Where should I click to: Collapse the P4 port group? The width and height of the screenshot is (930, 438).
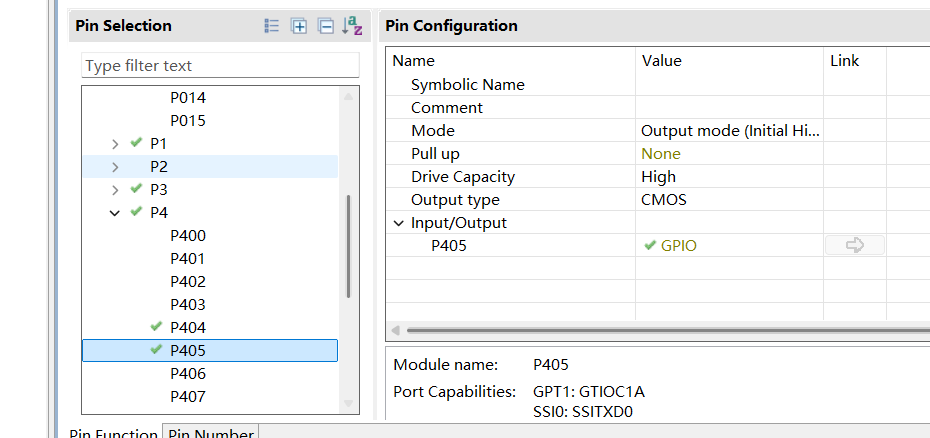pyautogui.click(x=115, y=212)
